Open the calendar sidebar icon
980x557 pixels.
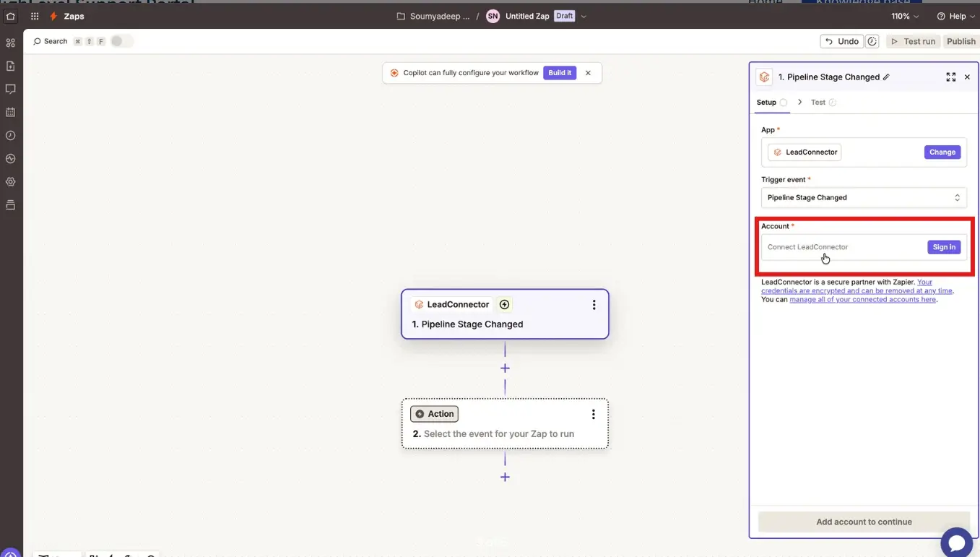click(10, 113)
